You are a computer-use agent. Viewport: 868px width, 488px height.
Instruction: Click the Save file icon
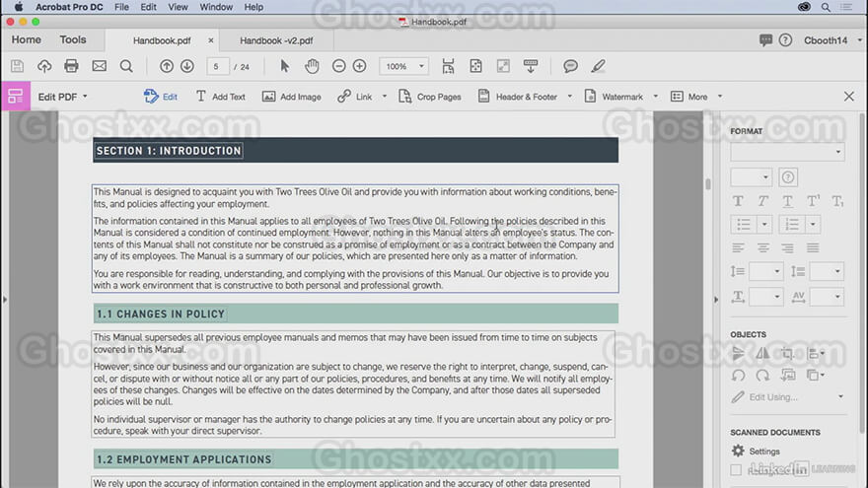coord(17,66)
